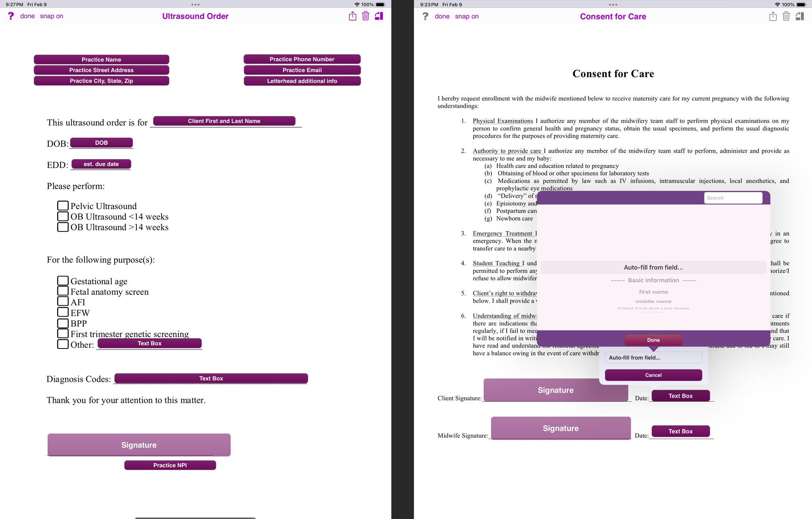
Task: Select the BPP checkbox
Action: (63, 323)
